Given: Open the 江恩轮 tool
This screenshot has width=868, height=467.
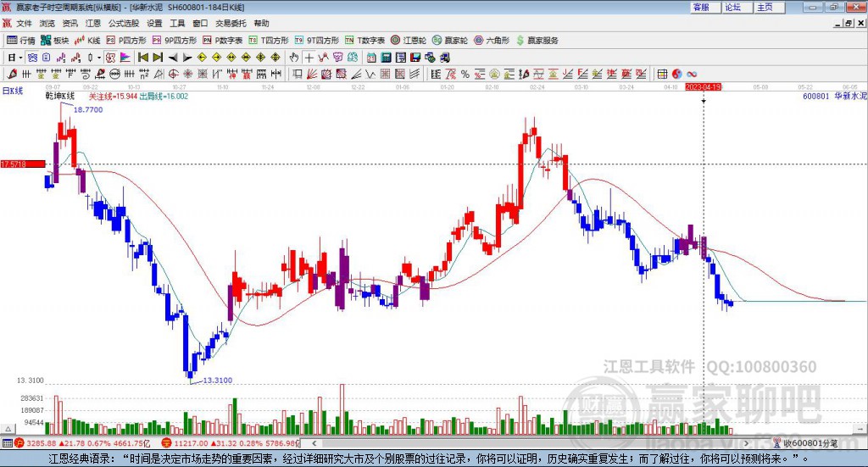Looking at the screenshot, I should [x=409, y=41].
